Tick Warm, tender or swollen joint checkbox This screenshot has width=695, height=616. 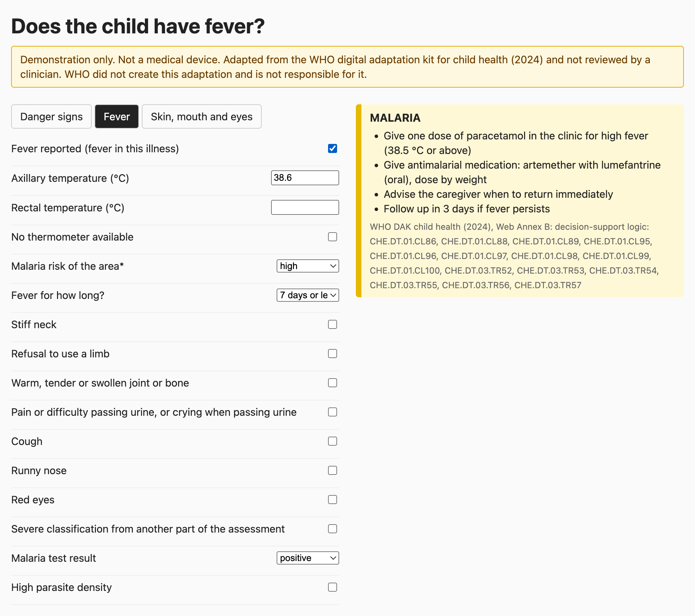click(x=333, y=383)
